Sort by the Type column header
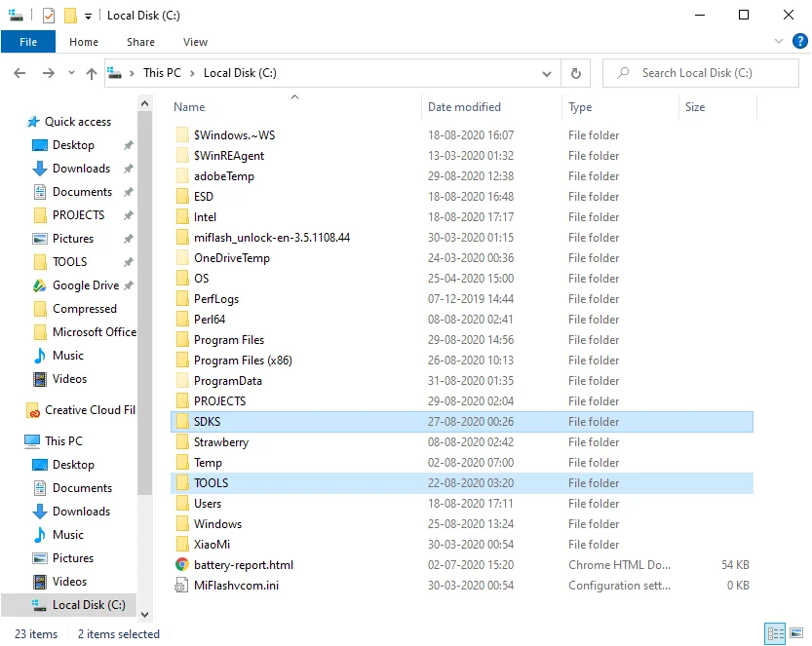 (579, 107)
